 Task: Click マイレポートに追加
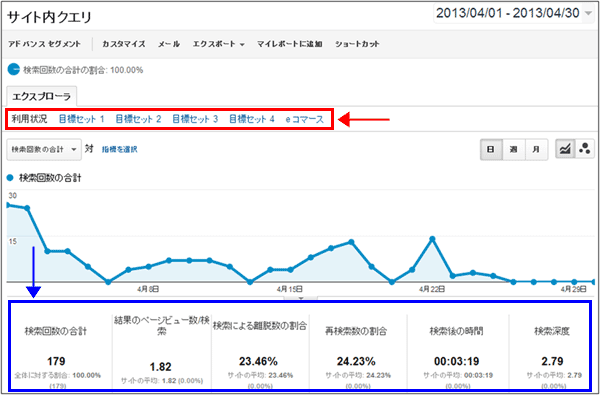290,44
